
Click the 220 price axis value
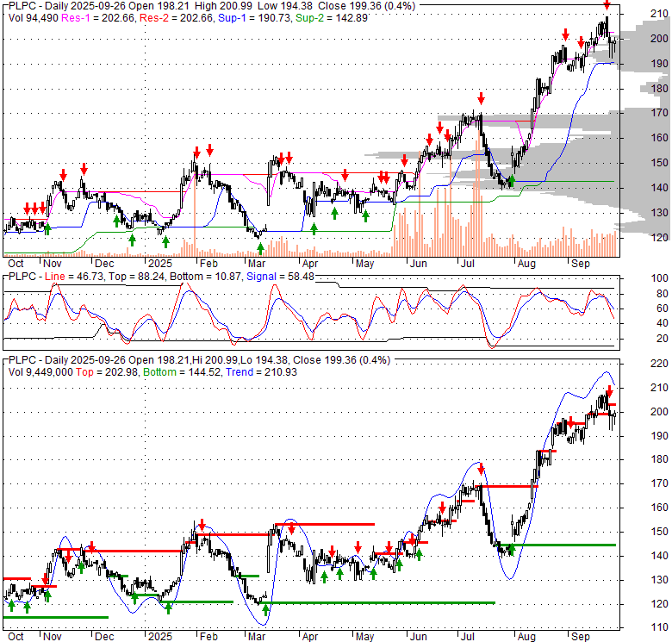(x=659, y=364)
